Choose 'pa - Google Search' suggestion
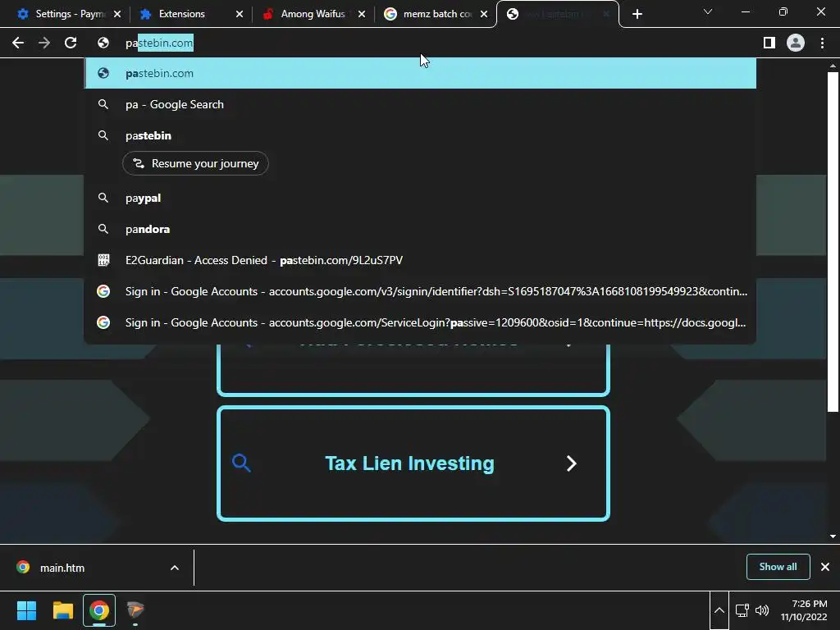Viewport: 840px width, 630px height. coord(420,104)
